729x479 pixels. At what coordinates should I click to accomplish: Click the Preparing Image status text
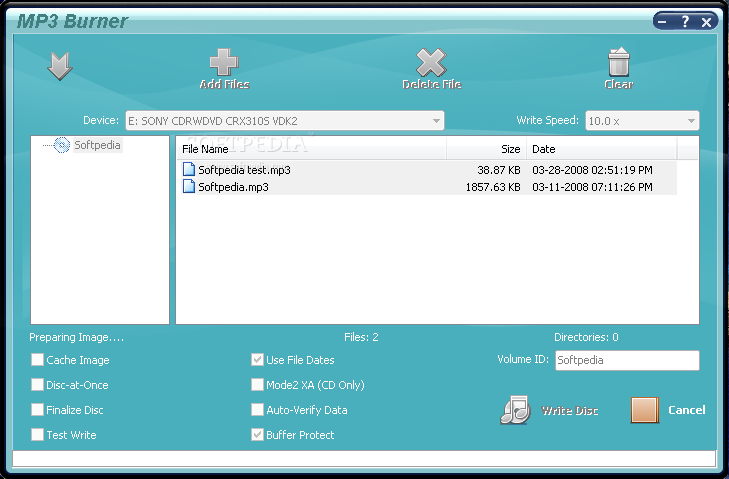(x=77, y=337)
